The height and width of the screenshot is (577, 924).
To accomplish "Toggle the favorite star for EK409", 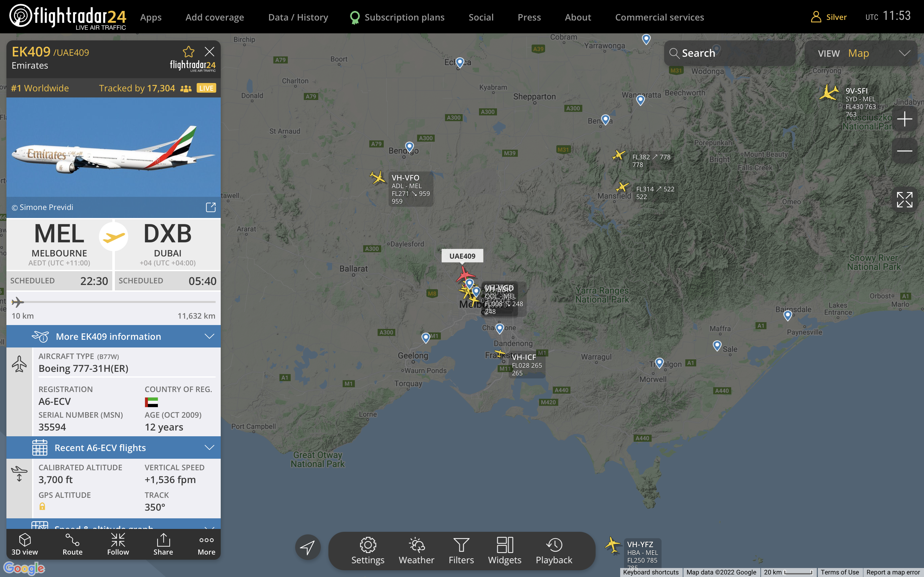I will click(x=189, y=52).
